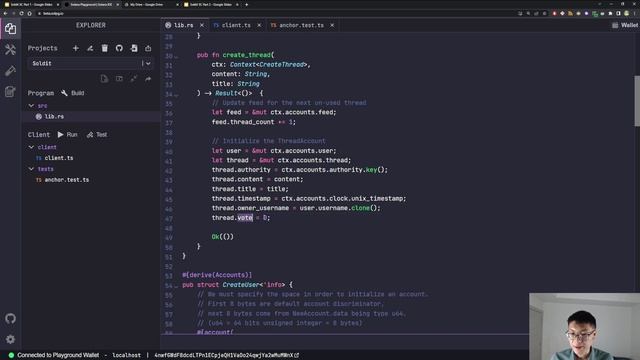This screenshot has height=360, width=640.
Task: Click the Test client button
Action: (97, 134)
